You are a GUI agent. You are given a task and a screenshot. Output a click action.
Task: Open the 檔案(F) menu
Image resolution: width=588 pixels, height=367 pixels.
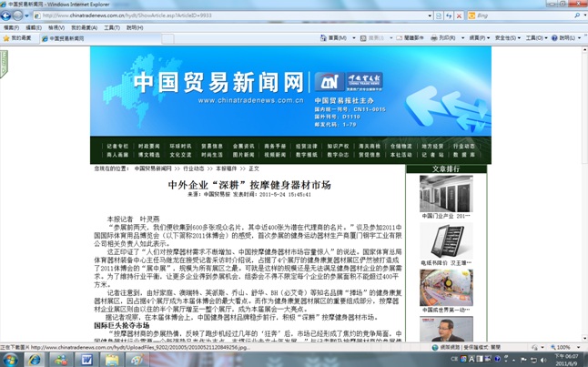pyautogui.click(x=11, y=27)
